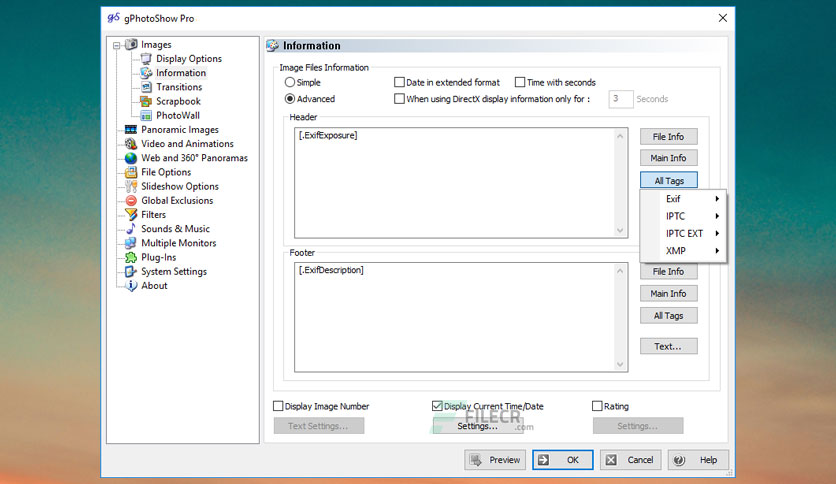This screenshot has width=836, height=484.
Task: Uncheck Display Current Time/Date checkbox
Action: click(x=437, y=406)
